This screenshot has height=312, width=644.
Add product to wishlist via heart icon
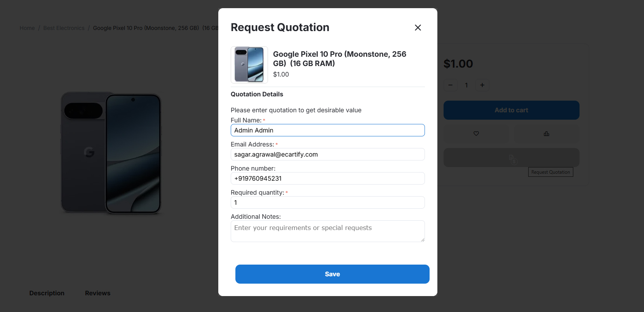click(476, 134)
